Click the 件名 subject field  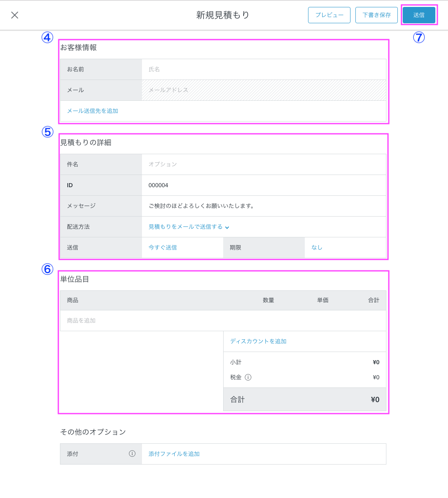[263, 164]
